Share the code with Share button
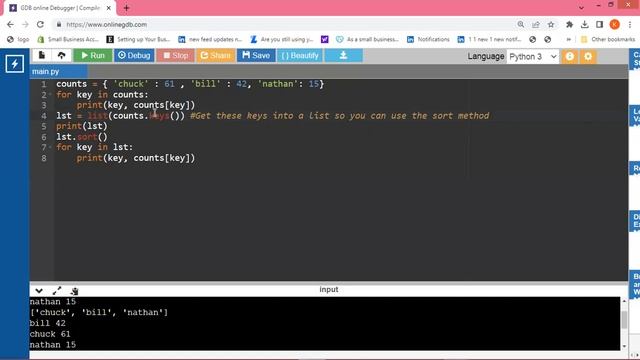The height and width of the screenshot is (360, 640). click(x=215, y=56)
